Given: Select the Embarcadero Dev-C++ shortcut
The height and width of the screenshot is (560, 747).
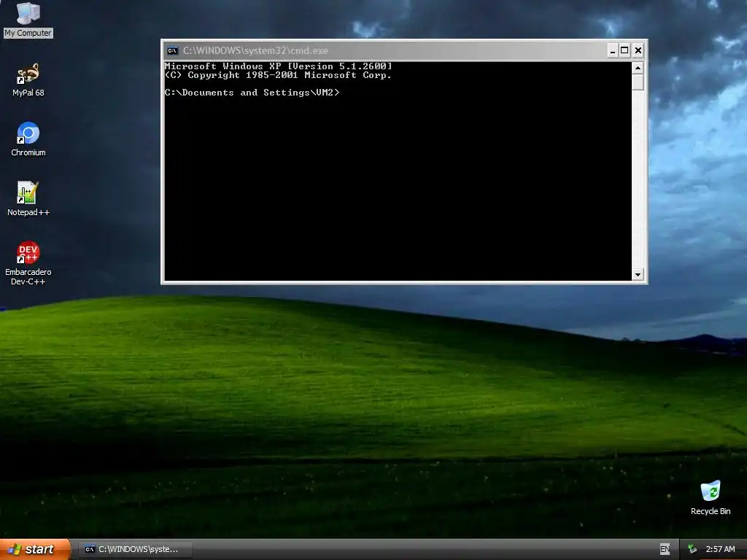Looking at the screenshot, I should 28,262.
